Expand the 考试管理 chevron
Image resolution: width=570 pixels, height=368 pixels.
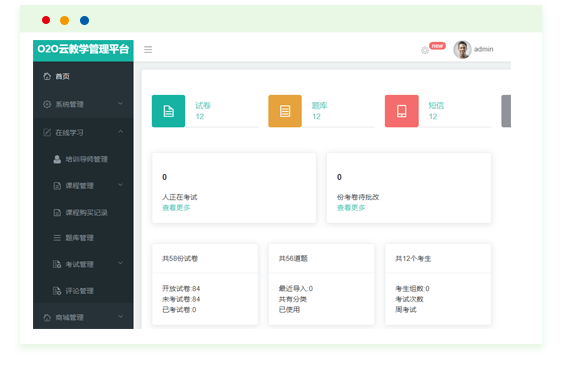point(120,263)
